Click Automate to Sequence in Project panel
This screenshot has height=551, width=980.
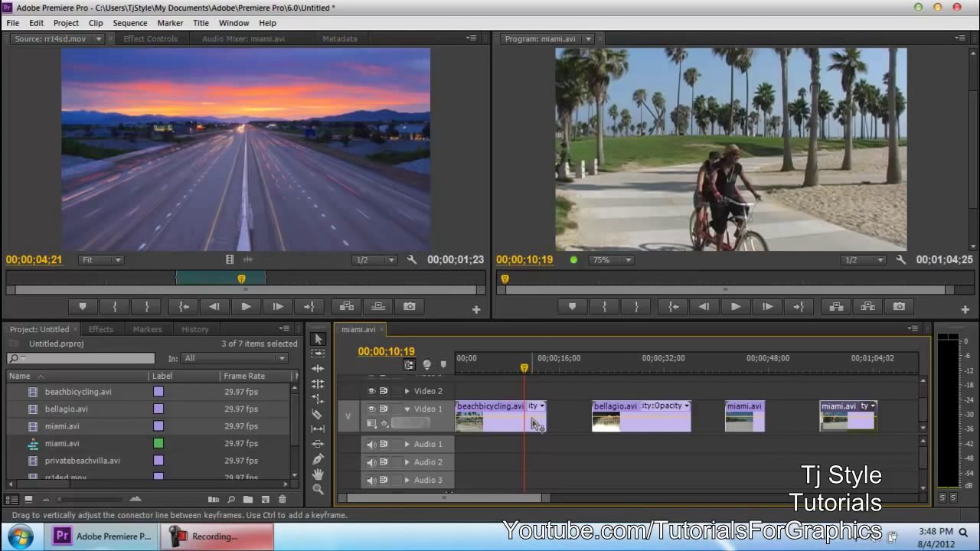click(x=214, y=500)
